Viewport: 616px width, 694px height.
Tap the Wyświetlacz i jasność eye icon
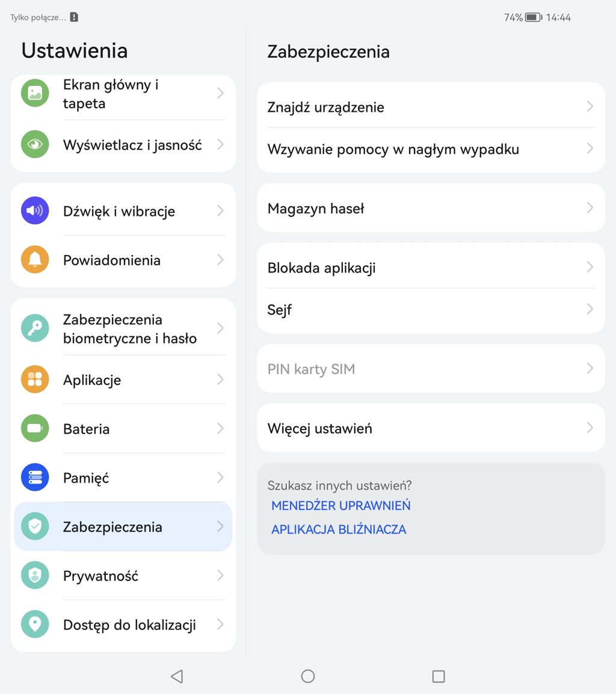pos(35,144)
